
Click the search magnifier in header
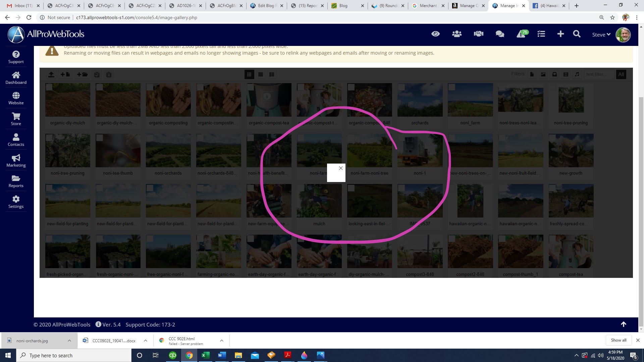tap(577, 34)
